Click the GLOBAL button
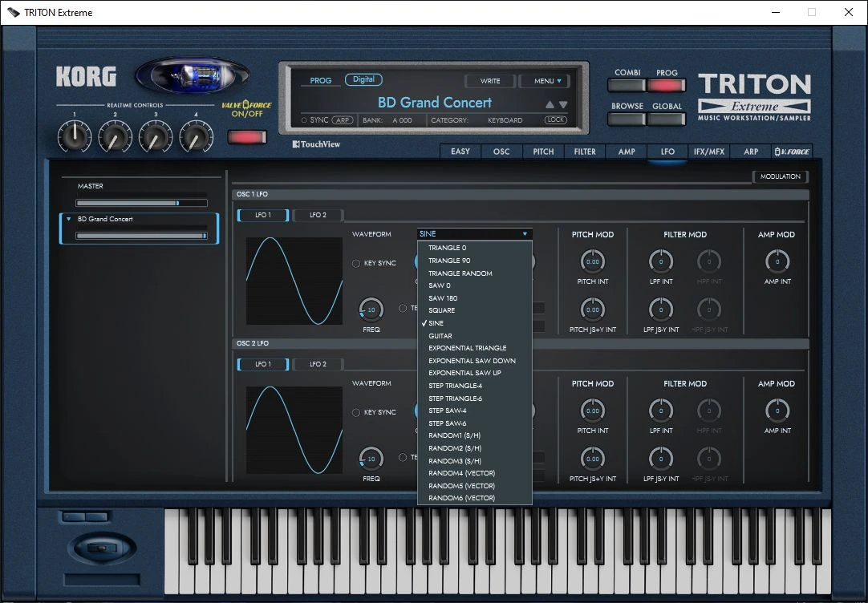 coord(667,119)
